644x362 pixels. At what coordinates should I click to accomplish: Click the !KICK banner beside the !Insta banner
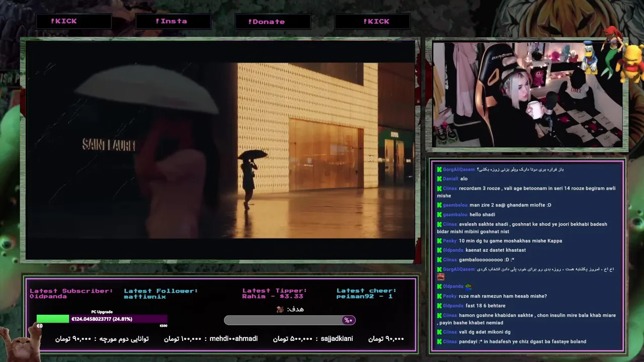(74, 21)
